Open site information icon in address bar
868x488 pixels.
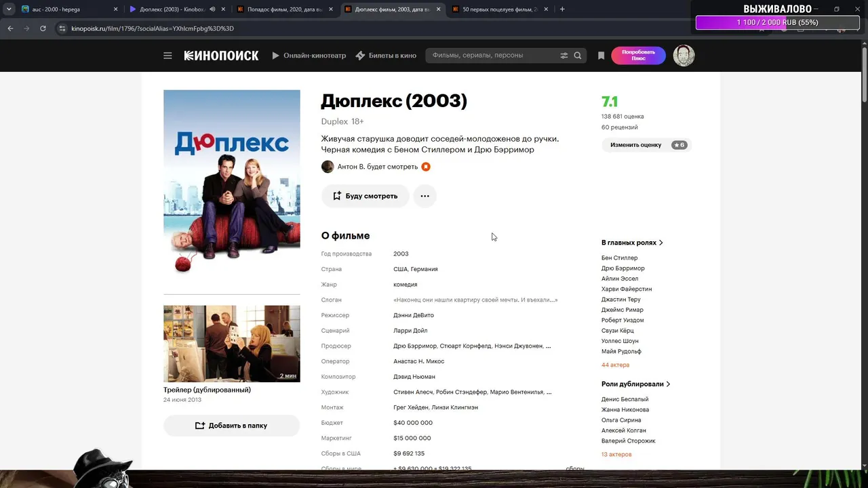pos(62,28)
